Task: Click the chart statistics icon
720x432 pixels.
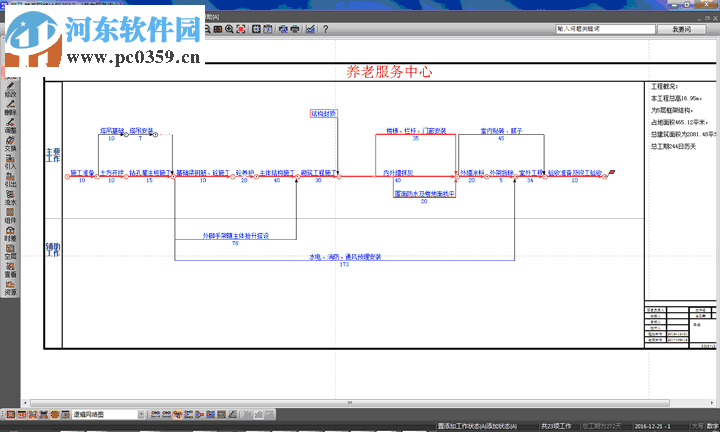Action: click(x=310, y=29)
